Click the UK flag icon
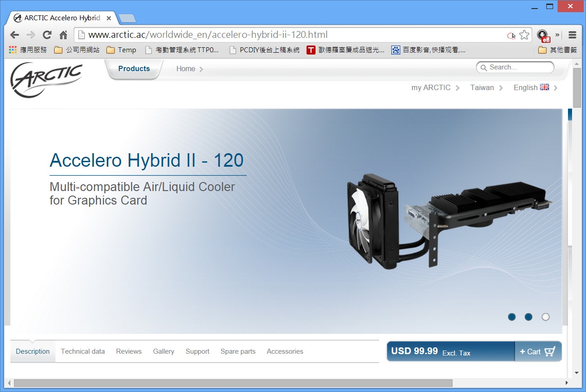 click(x=545, y=87)
